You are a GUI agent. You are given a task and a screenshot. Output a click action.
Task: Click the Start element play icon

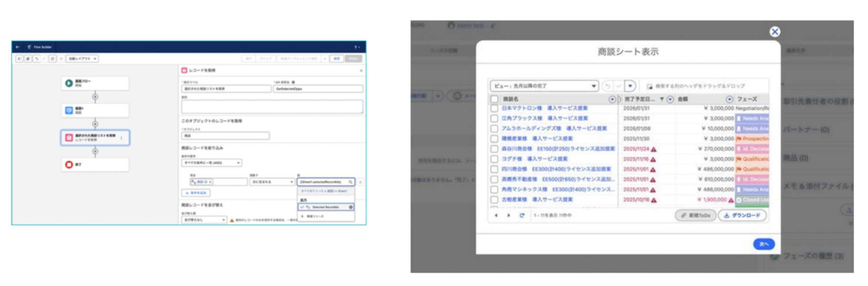[x=69, y=83]
